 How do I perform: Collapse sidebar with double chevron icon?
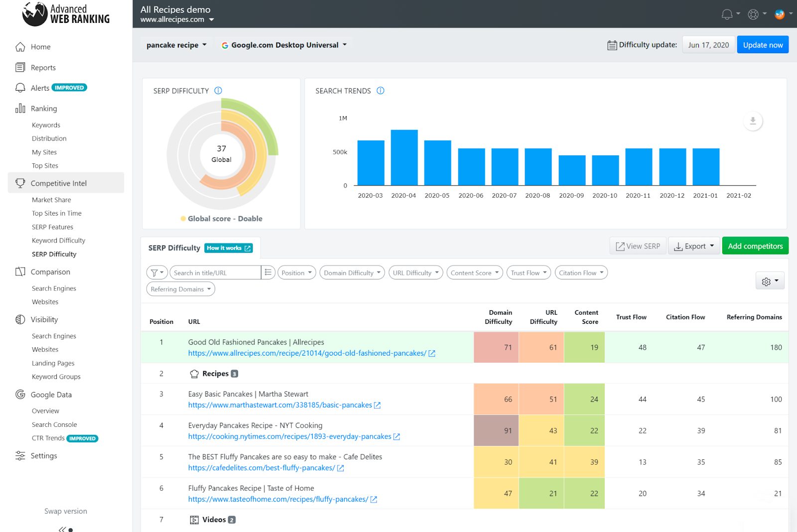[x=62, y=529]
